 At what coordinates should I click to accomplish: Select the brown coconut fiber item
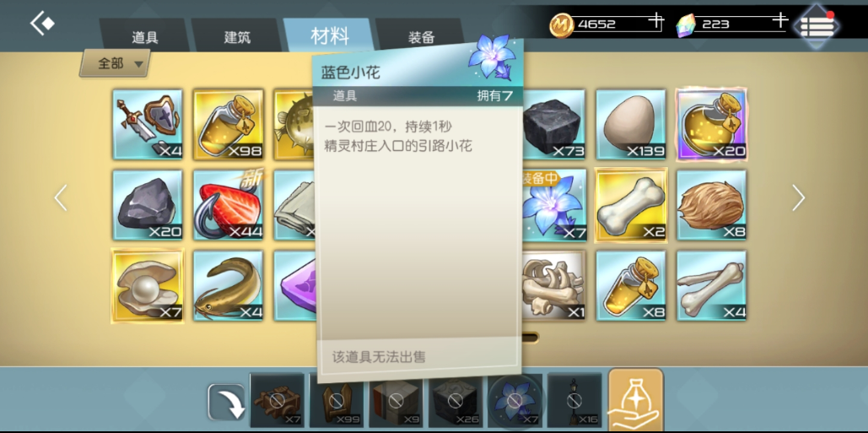tap(711, 205)
